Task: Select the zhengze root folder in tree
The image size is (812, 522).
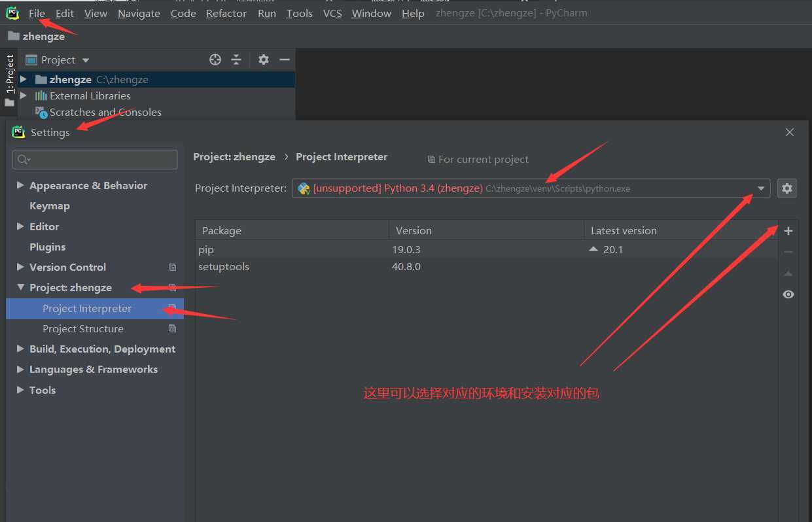Action: 157,79
